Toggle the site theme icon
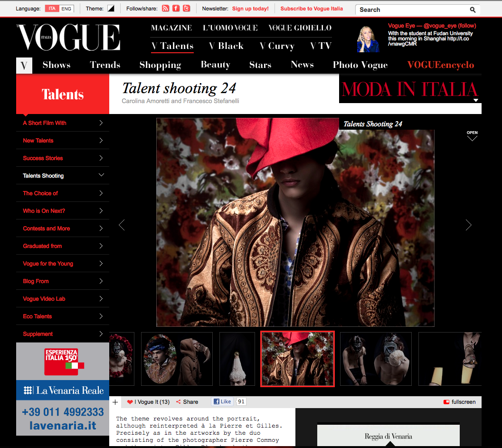The height and width of the screenshot is (448, 502). tap(111, 9)
